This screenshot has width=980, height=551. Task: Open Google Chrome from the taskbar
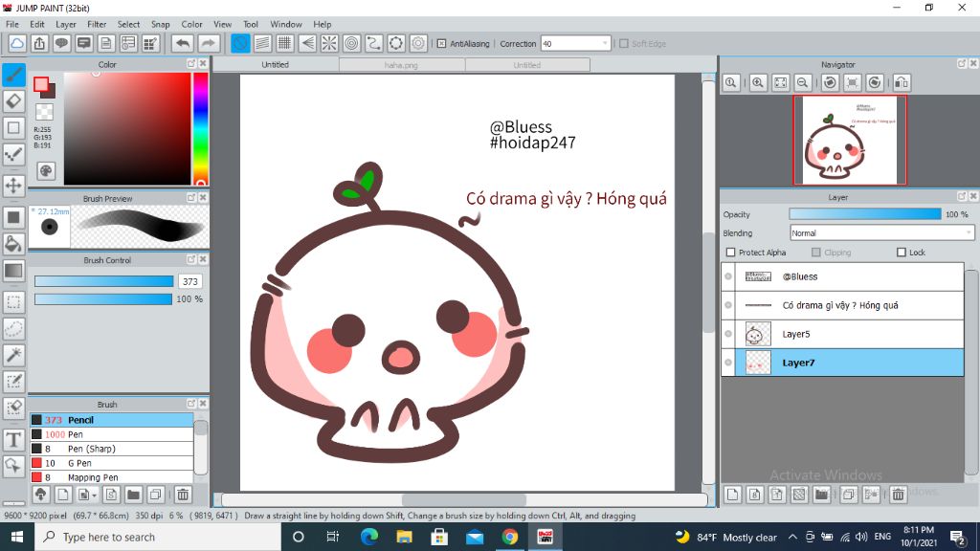(510, 537)
